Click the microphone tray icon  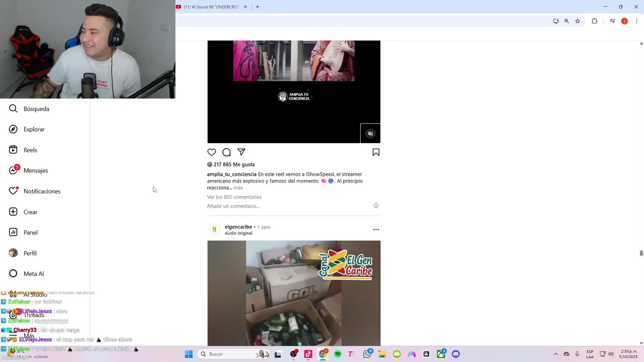[x=577, y=354]
